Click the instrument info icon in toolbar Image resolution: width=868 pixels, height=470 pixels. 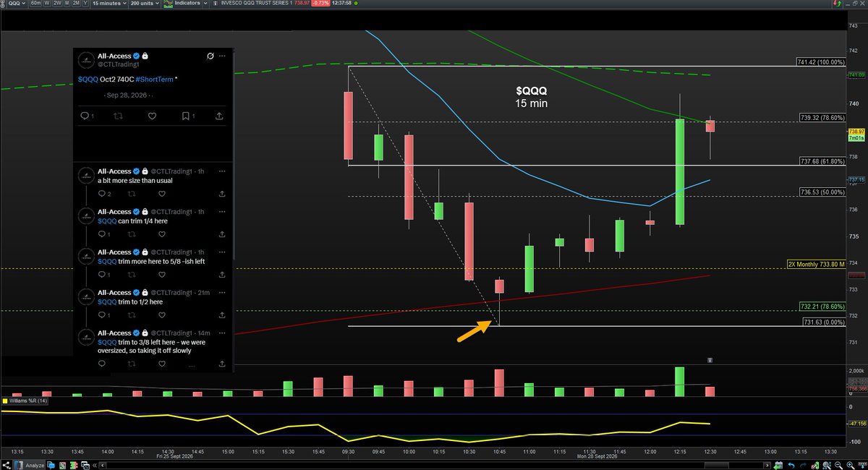(x=216, y=5)
